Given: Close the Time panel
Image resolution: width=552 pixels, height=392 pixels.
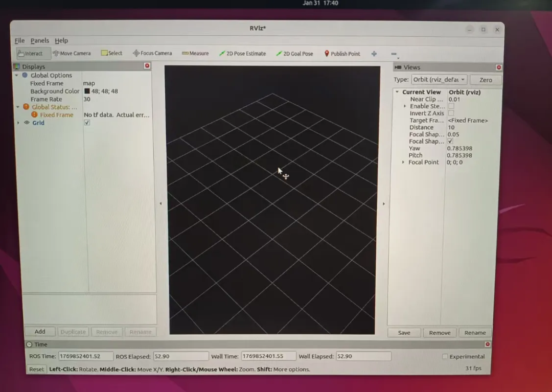Looking at the screenshot, I should [487, 344].
